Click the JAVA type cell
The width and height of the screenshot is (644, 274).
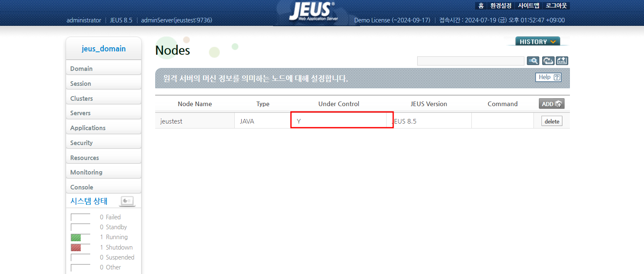tap(263, 121)
